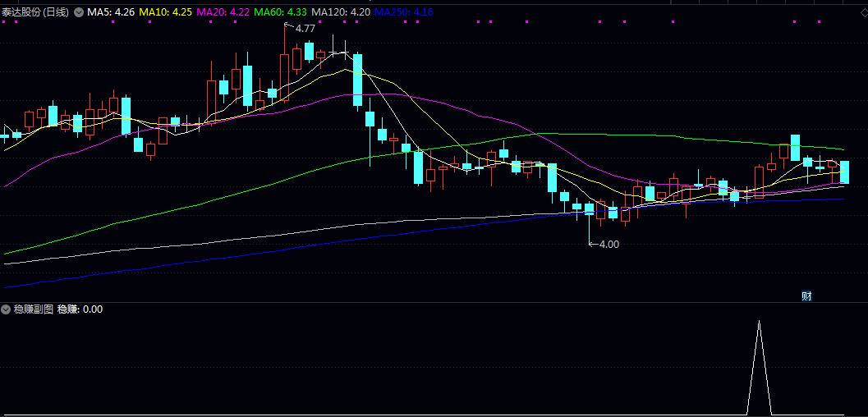The width and height of the screenshot is (868, 417).
Task: Click the 稳赚: 0.00 indicator value
Action: (x=80, y=309)
